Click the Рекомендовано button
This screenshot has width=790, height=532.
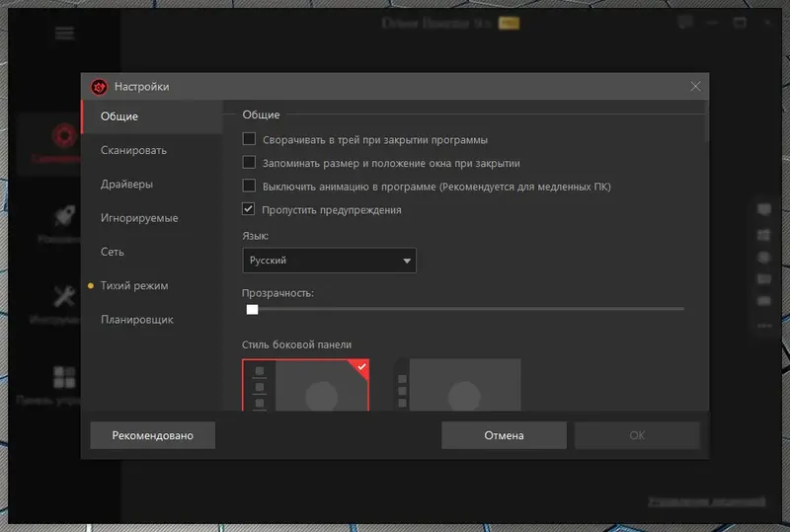pos(153,435)
